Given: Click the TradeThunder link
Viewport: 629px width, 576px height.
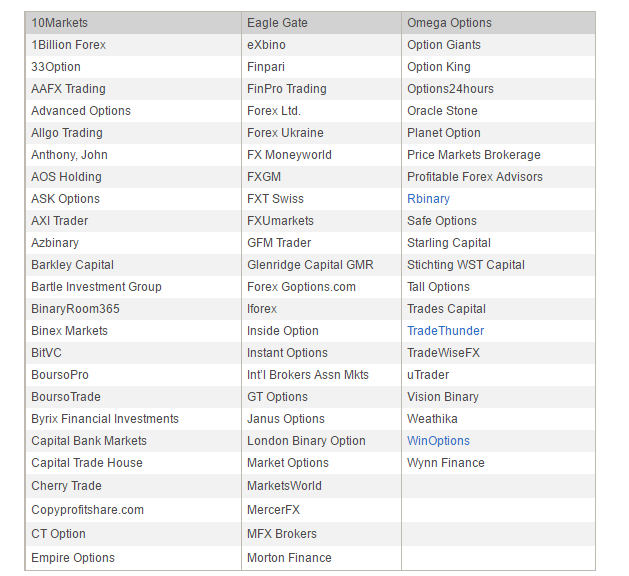Looking at the screenshot, I should [x=445, y=331].
